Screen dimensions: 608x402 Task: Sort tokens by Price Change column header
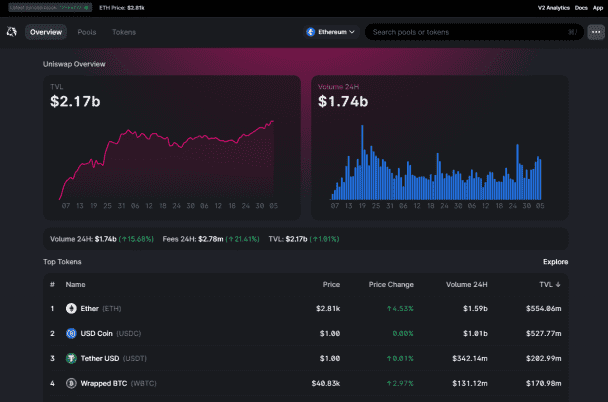click(391, 285)
